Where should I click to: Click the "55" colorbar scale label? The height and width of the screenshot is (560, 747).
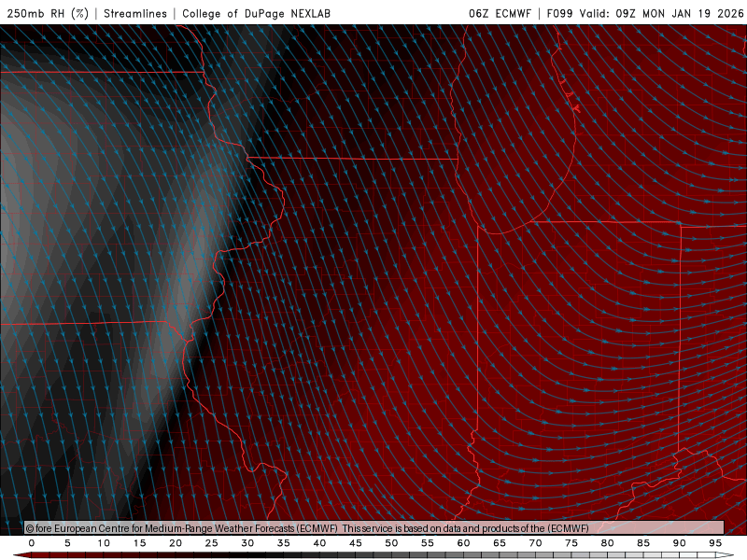pos(428,543)
